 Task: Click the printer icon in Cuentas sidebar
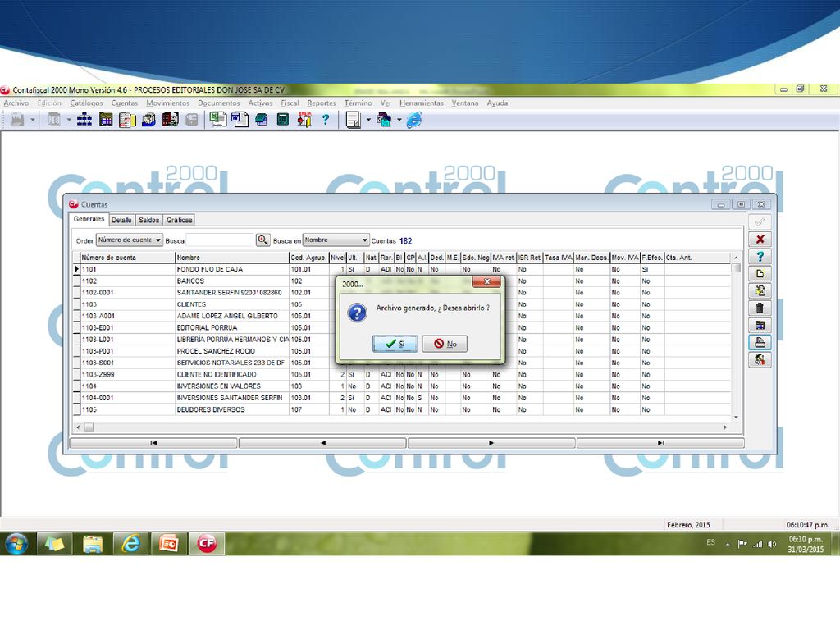[x=760, y=342]
